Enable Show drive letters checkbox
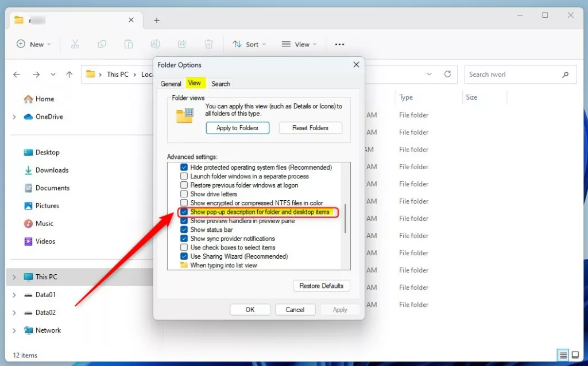Image resolution: width=588 pixels, height=366 pixels. (184, 194)
